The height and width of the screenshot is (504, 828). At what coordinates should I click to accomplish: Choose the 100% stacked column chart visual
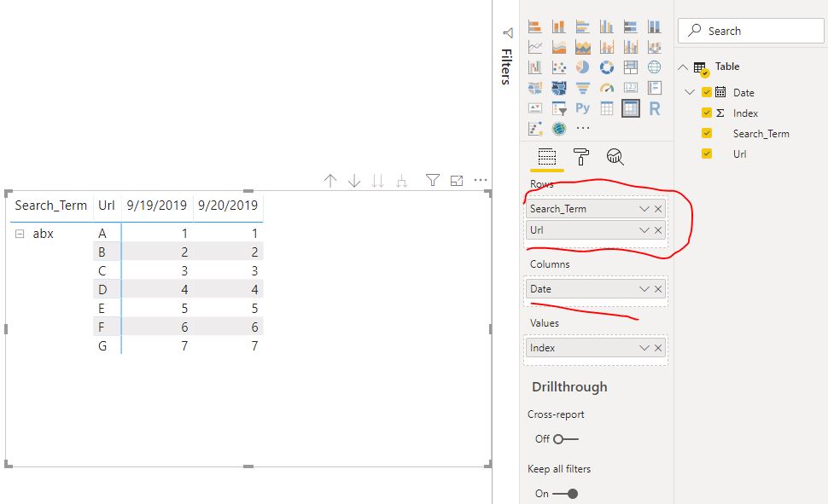[x=654, y=26]
